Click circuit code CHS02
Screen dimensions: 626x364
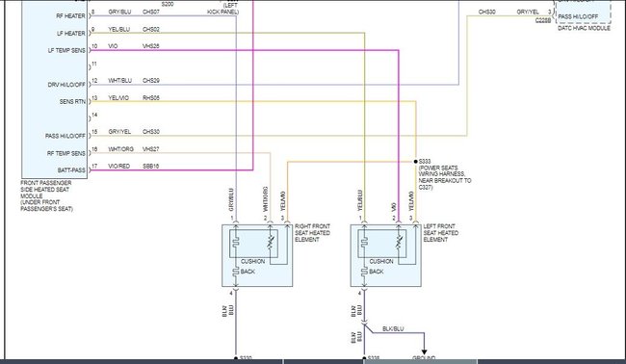click(x=151, y=30)
